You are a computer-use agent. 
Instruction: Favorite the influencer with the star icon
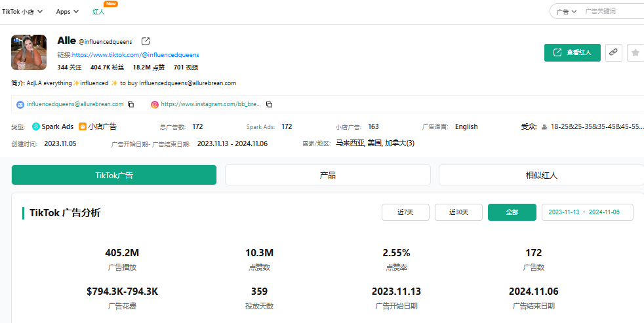click(635, 52)
